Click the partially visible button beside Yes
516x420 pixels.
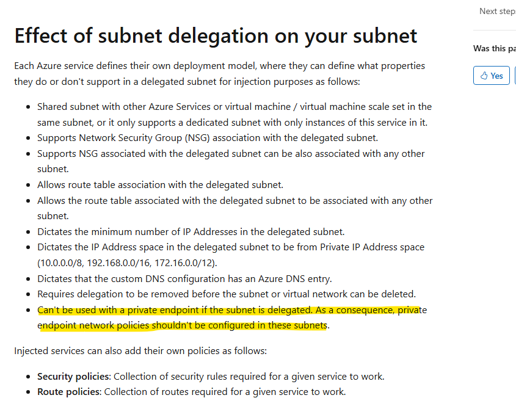coord(515,75)
